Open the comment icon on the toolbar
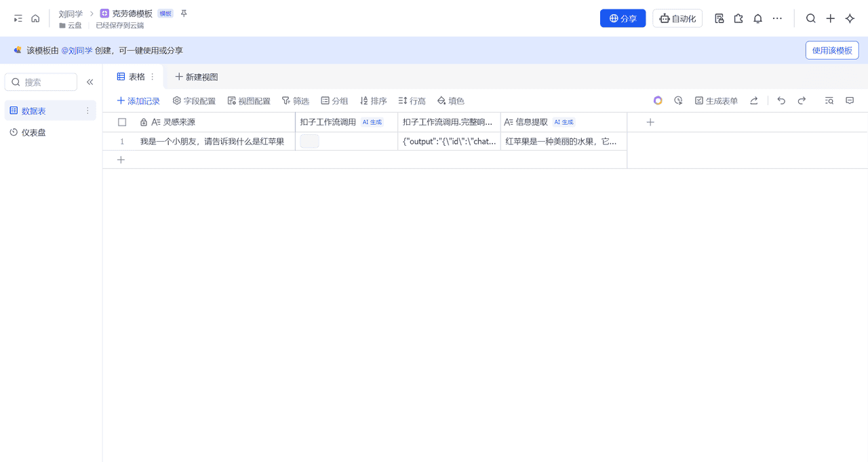Screen dimensions: 868x462 pos(850,100)
